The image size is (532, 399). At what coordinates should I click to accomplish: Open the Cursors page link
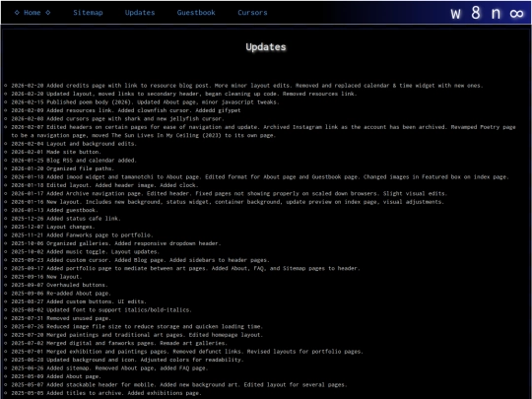tap(252, 13)
